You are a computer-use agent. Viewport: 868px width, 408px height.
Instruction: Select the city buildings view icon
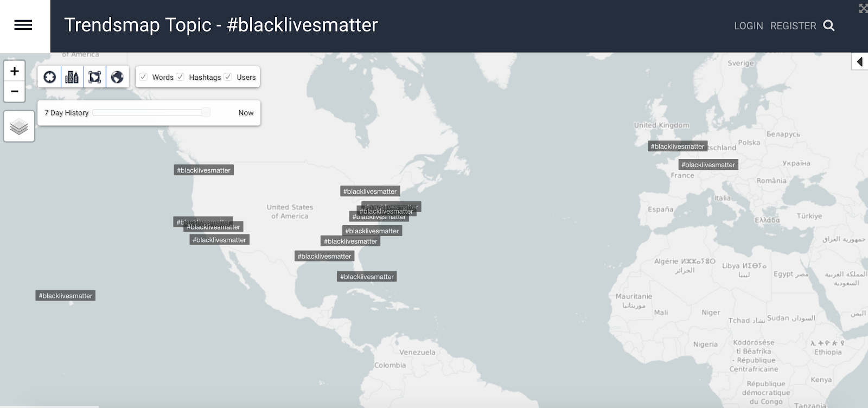click(72, 77)
